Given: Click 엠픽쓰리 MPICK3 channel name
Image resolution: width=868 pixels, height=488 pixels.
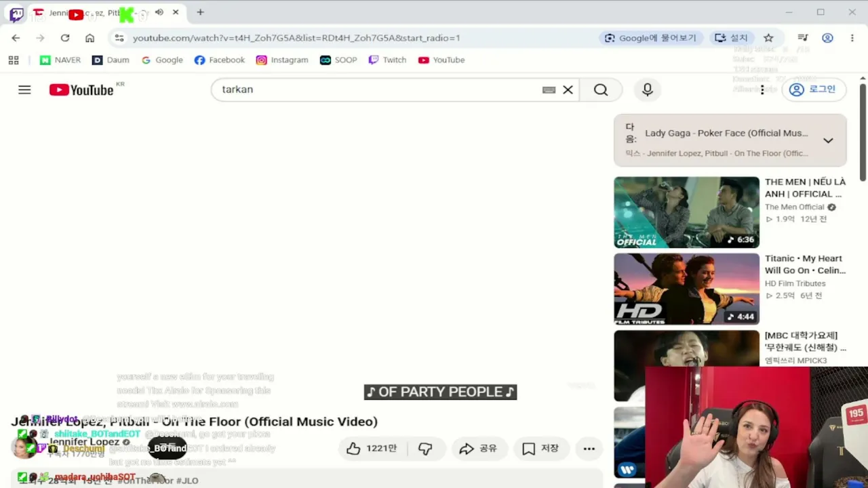Looking at the screenshot, I should pos(796,361).
